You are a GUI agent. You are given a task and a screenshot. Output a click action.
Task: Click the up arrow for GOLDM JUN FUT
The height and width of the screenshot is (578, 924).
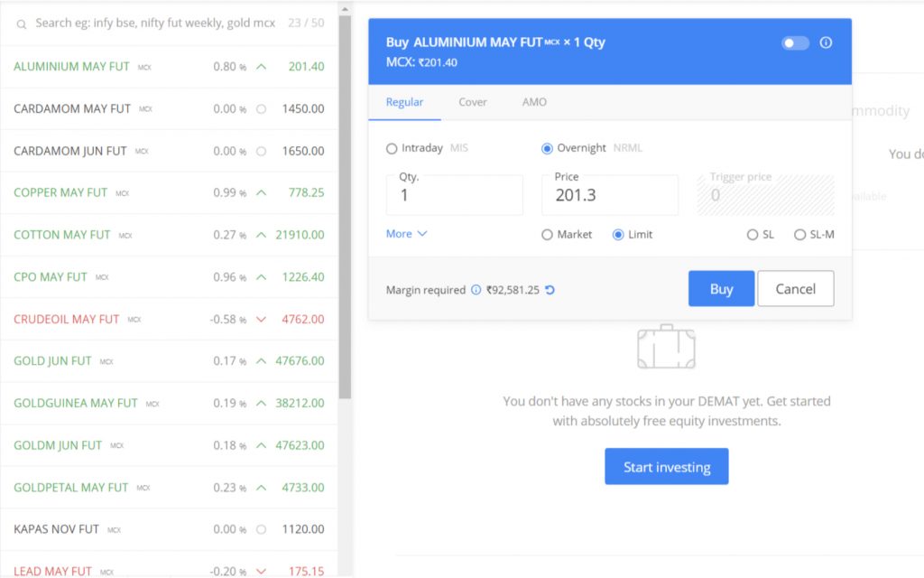pyautogui.click(x=261, y=445)
